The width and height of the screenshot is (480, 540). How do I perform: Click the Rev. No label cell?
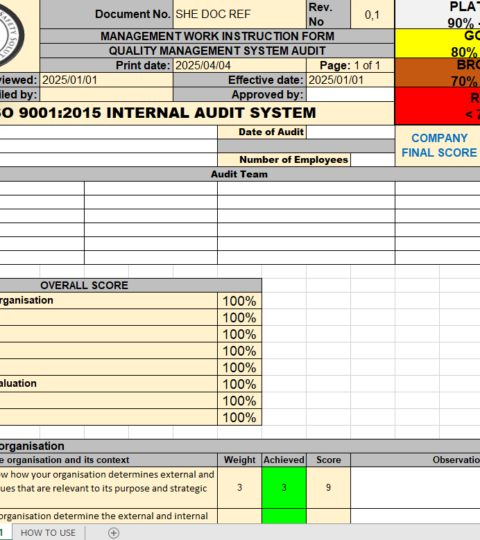click(328, 14)
